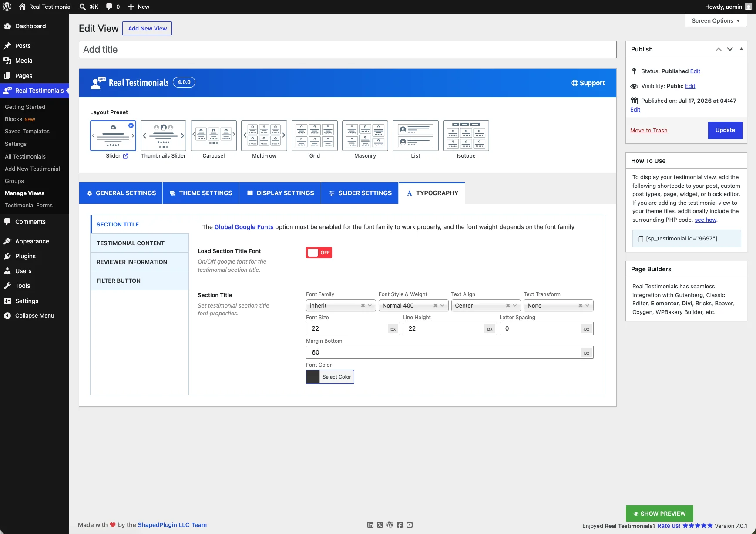The height and width of the screenshot is (534, 756).
Task: Clear the Font Family inherit value
Action: tap(363, 306)
